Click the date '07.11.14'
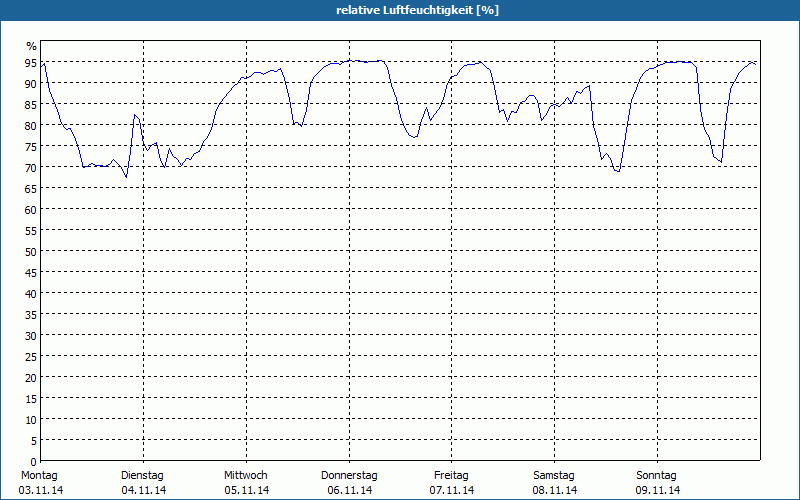Viewport: 800px width, 500px height. pos(452,490)
